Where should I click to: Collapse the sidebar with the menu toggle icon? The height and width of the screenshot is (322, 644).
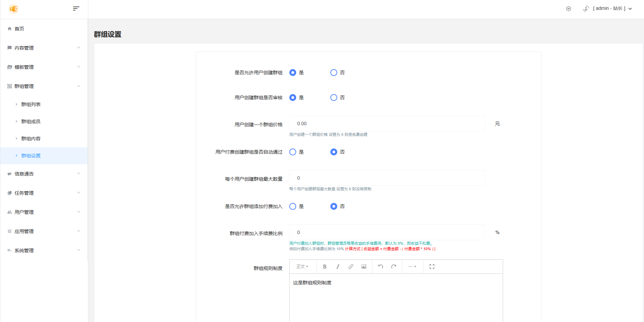coord(76,9)
